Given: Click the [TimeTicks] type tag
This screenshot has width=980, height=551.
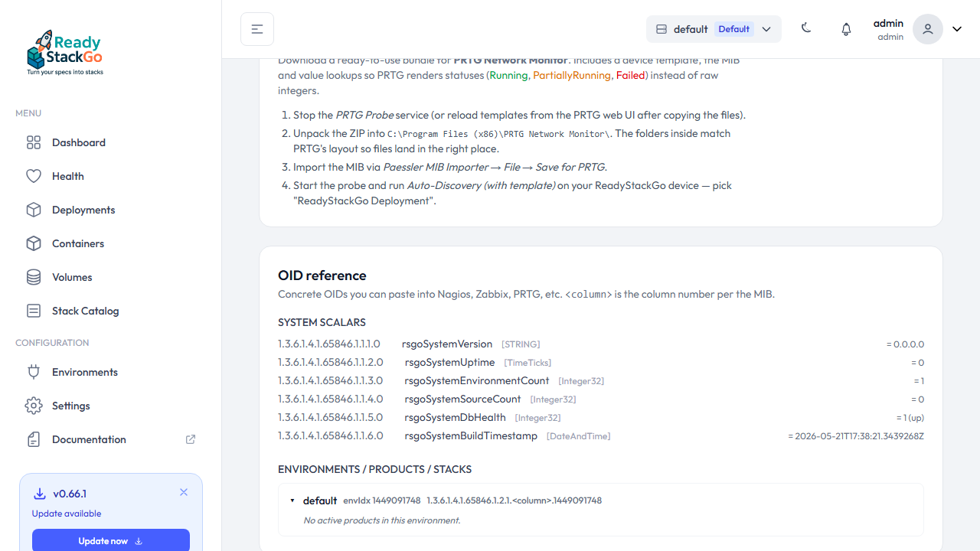Looking at the screenshot, I should pyautogui.click(x=528, y=363).
